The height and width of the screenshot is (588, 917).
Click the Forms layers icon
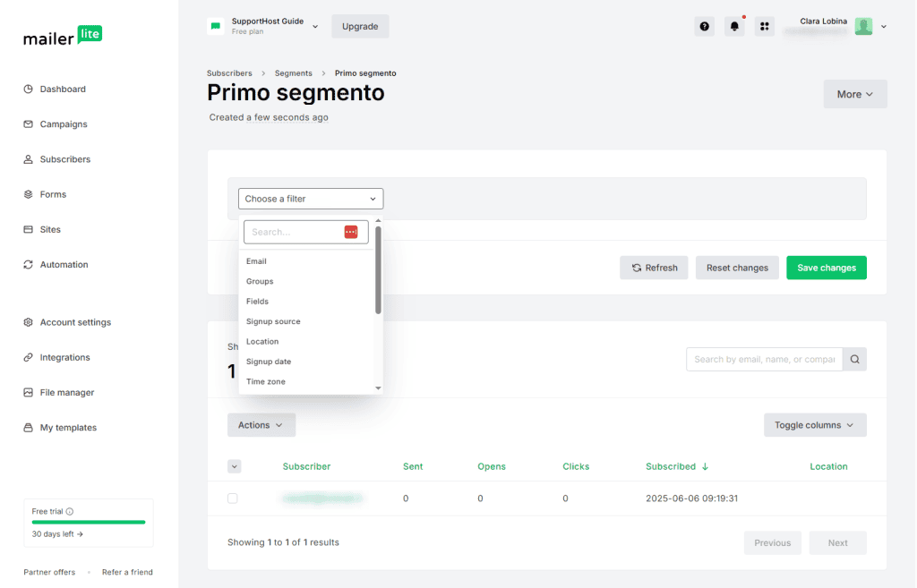pos(28,194)
